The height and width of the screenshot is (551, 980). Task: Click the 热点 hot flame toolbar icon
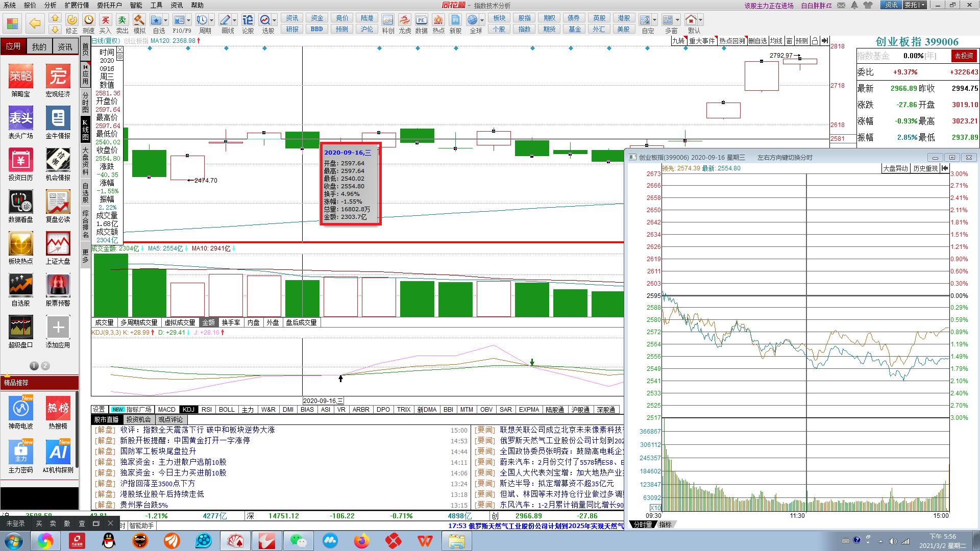[x=438, y=20]
